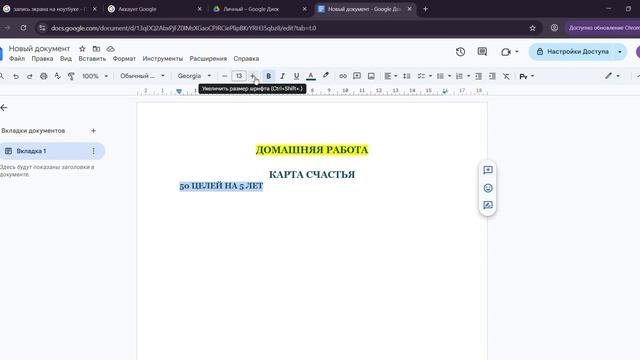Viewport: 640px width, 360px height.
Task: Click the line 50 ЦЕЛЕЙ НА 5 ЛЕТ
Action: pyautogui.click(x=221, y=186)
